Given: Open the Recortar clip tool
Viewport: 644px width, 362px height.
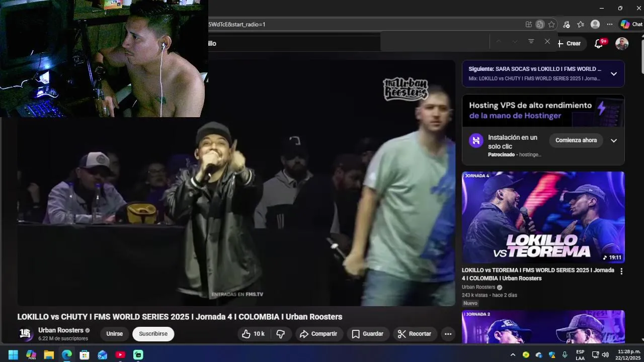Looking at the screenshot, I should tap(415, 334).
